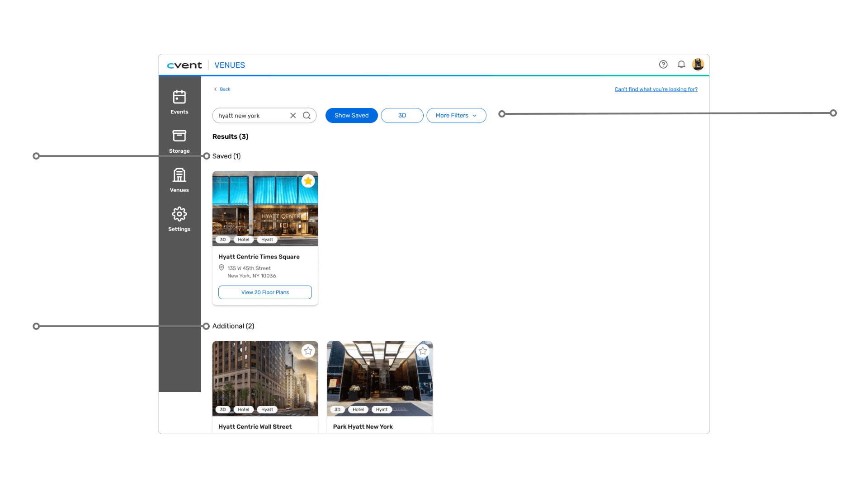The image size is (868, 488).
Task: Open the notifications bell
Action: tap(681, 65)
